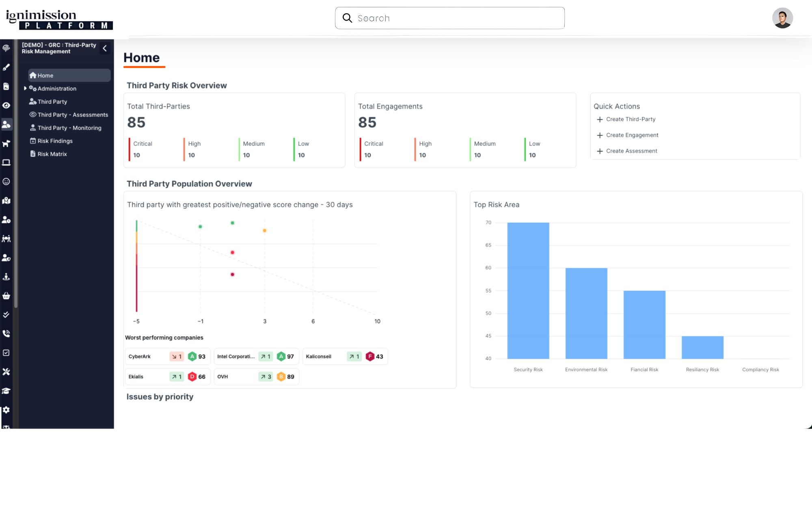Open the paintbrush icon module
Screen dimensions: 812x516
pos(6,67)
